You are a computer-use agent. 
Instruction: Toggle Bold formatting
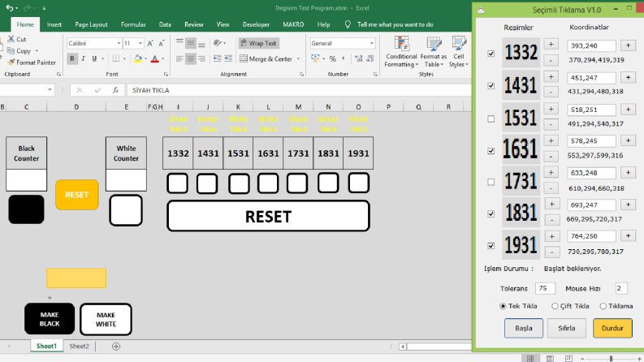click(x=72, y=58)
